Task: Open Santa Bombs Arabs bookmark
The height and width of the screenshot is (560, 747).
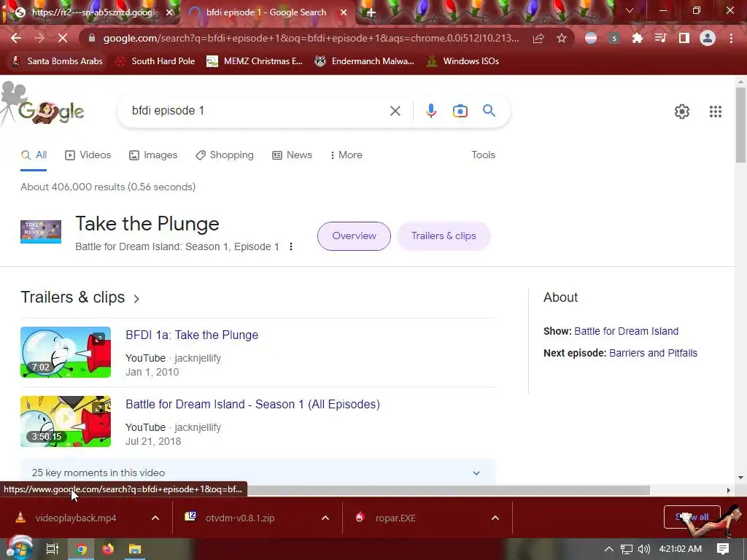Action: coord(57,61)
